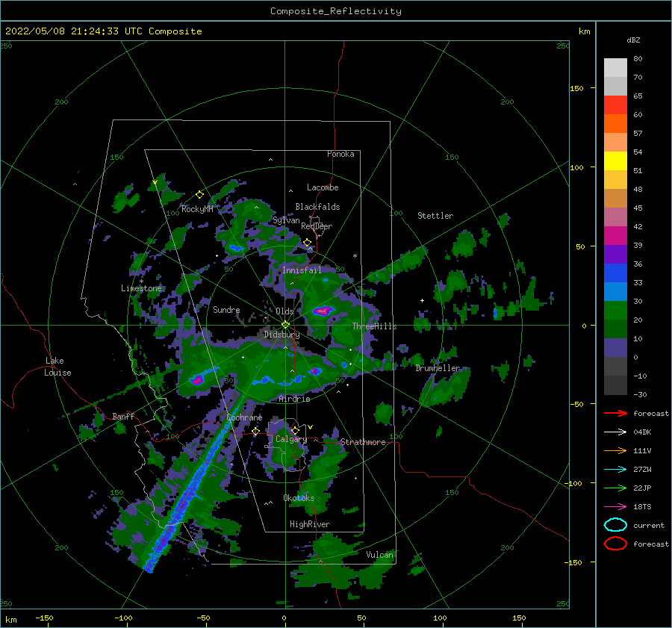
Task: Click the Banff label
Action: click(123, 416)
